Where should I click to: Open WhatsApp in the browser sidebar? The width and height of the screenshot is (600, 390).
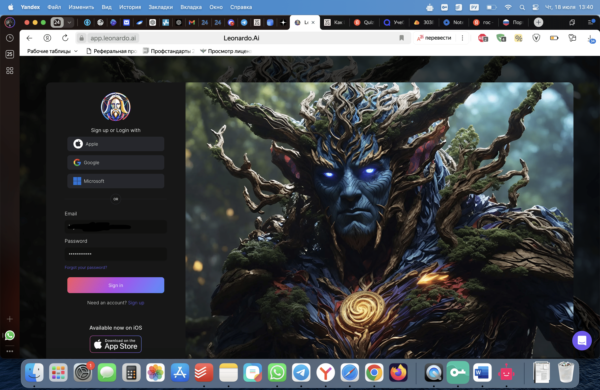(x=10, y=335)
